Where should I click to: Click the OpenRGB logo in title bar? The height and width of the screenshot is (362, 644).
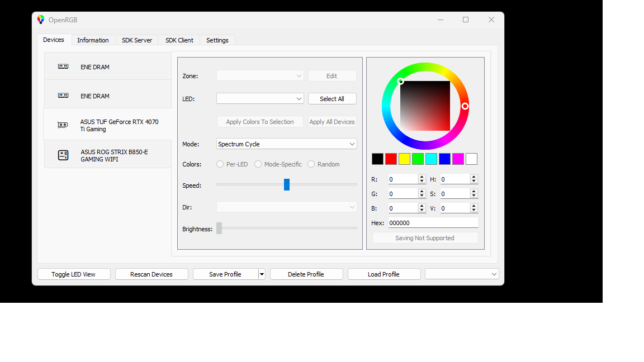[x=41, y=20]
